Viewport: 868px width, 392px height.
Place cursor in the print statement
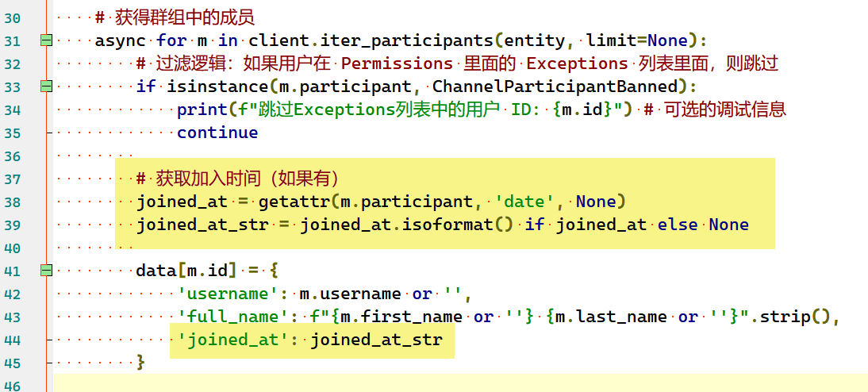coord(197,110)
